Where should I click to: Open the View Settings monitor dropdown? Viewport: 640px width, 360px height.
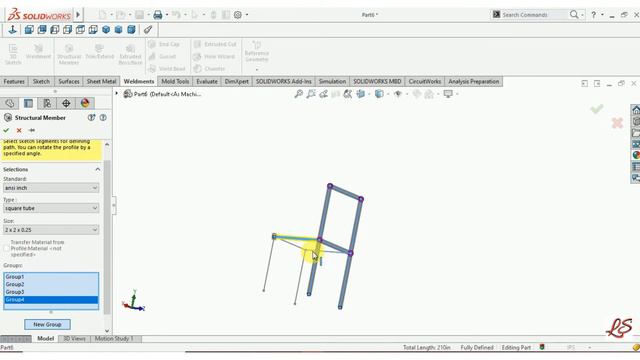pos(448,94)
